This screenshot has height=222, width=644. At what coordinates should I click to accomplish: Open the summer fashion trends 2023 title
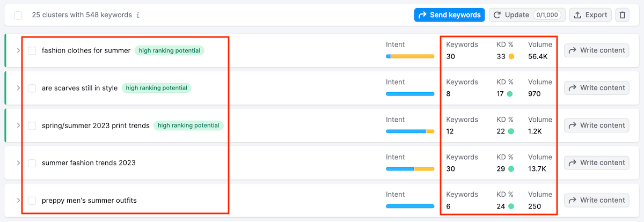[89, 163]
